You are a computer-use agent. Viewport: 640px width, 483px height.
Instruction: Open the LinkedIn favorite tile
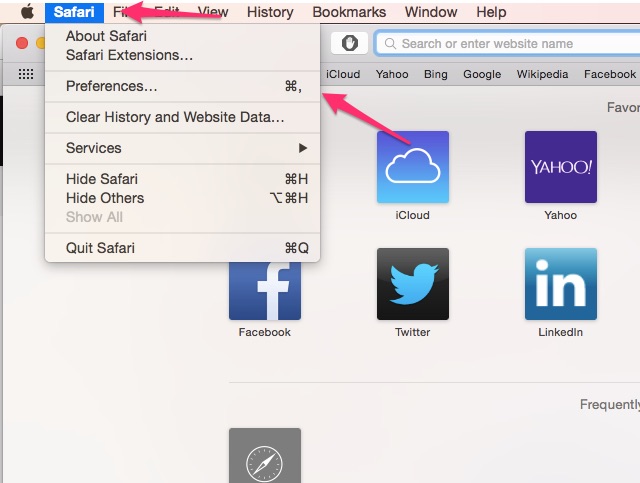[561, 284]
